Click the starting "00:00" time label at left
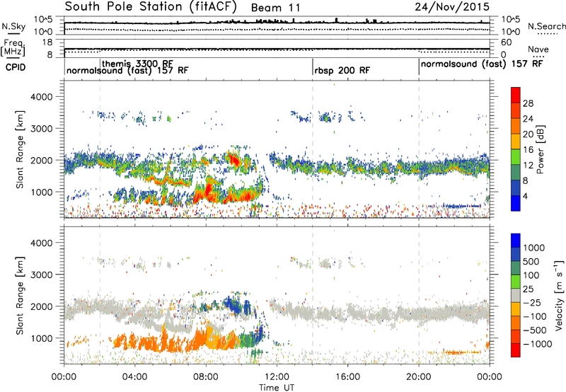566x392 pixels. pyautogui.click(x=64, y=377)
